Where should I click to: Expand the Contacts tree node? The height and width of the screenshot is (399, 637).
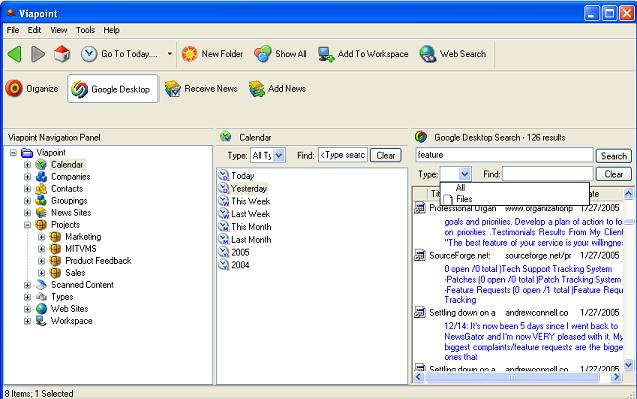[x=27, y=189]
